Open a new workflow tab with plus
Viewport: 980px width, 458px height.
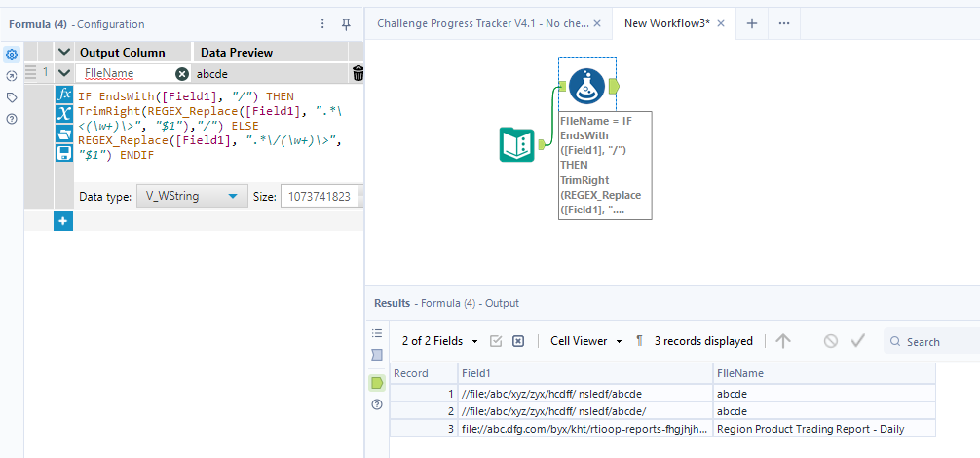tap(751, 22)
